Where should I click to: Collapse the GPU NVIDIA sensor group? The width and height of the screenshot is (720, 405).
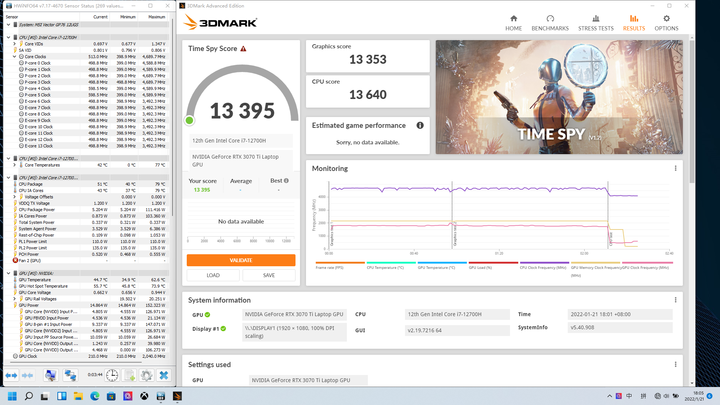click(9, 273)
